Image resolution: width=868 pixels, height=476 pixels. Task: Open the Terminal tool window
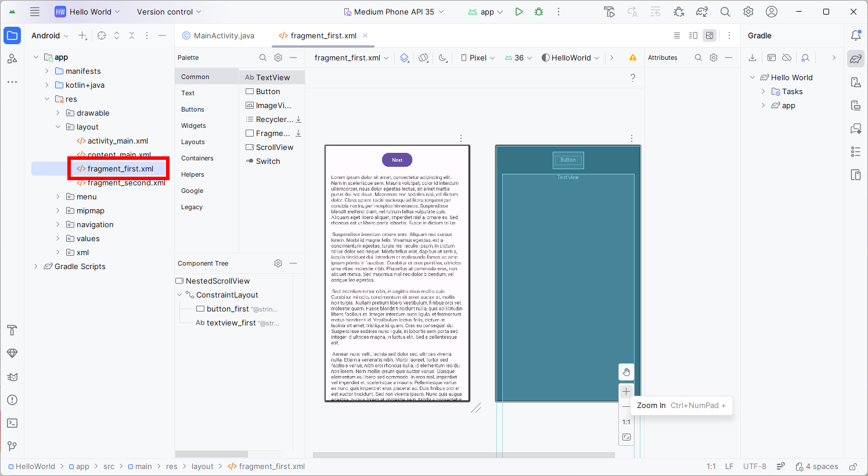tap(12, 423)
